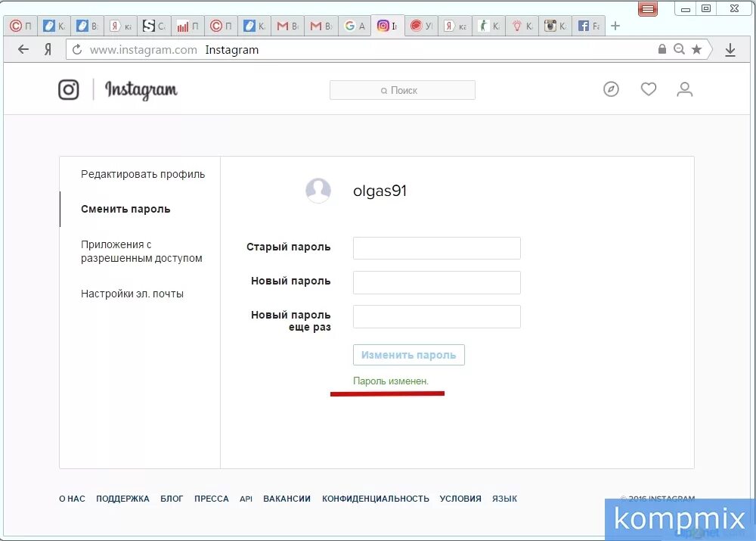Open the activity heart icon
This screenshot has height=541, width=756.
[649, 89]
